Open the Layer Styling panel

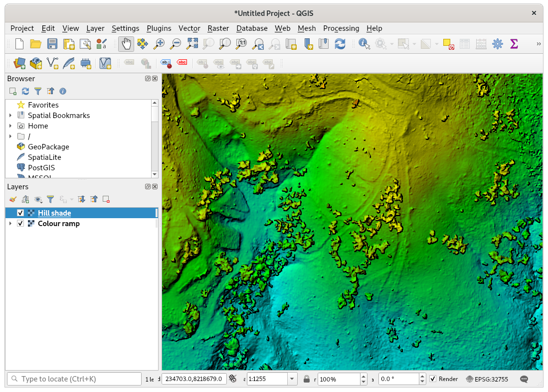(13, 199)
